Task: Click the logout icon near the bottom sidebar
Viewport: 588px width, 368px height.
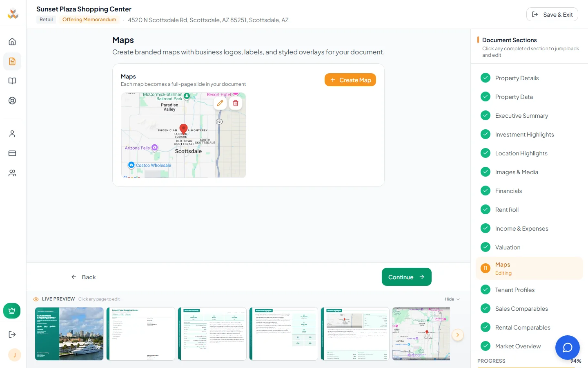Action: 12,334
